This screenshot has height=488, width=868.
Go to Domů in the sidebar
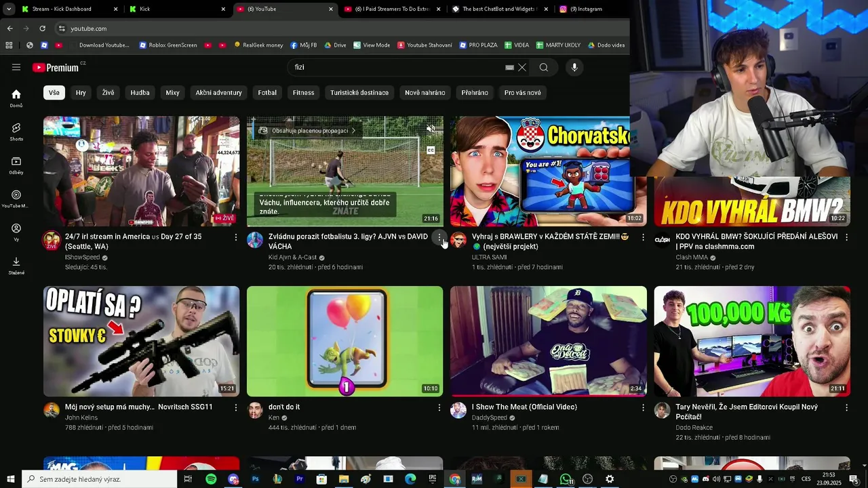tap(16, 98)
